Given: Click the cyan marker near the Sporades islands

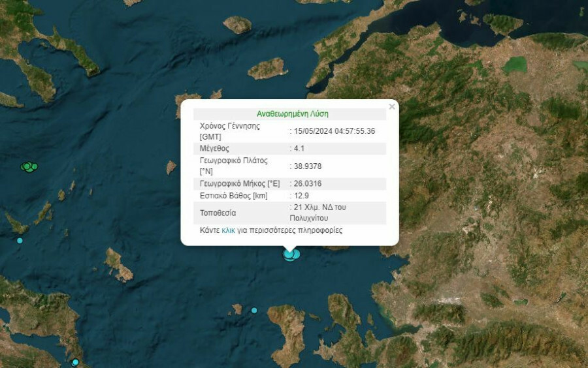Looking at the screenshot, I should click(20, 241).
